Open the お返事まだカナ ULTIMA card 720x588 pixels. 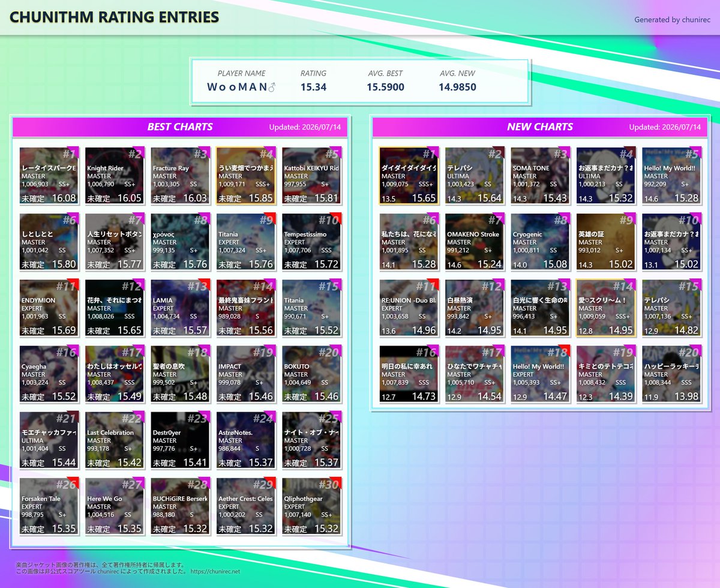pyautogui.click(x=606, y=176)
